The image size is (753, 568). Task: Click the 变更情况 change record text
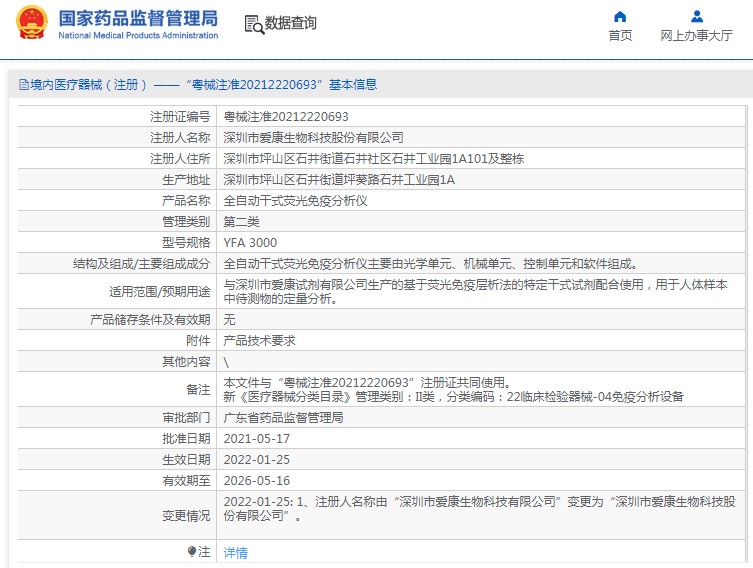(x=479, y=509)
